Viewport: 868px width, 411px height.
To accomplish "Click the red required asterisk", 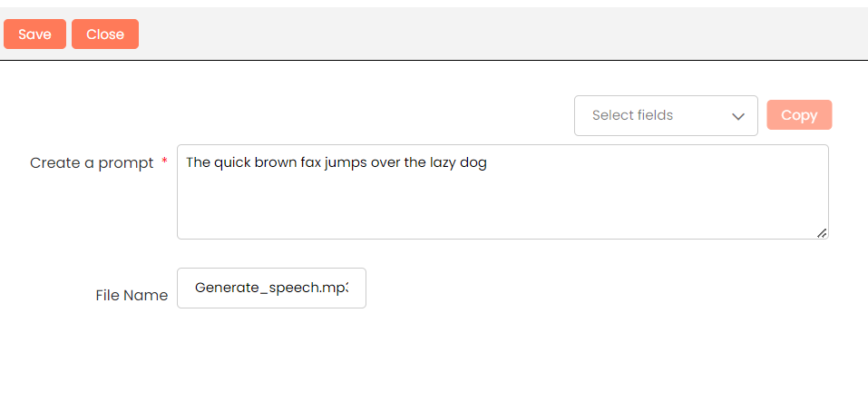I will (164, 161).
